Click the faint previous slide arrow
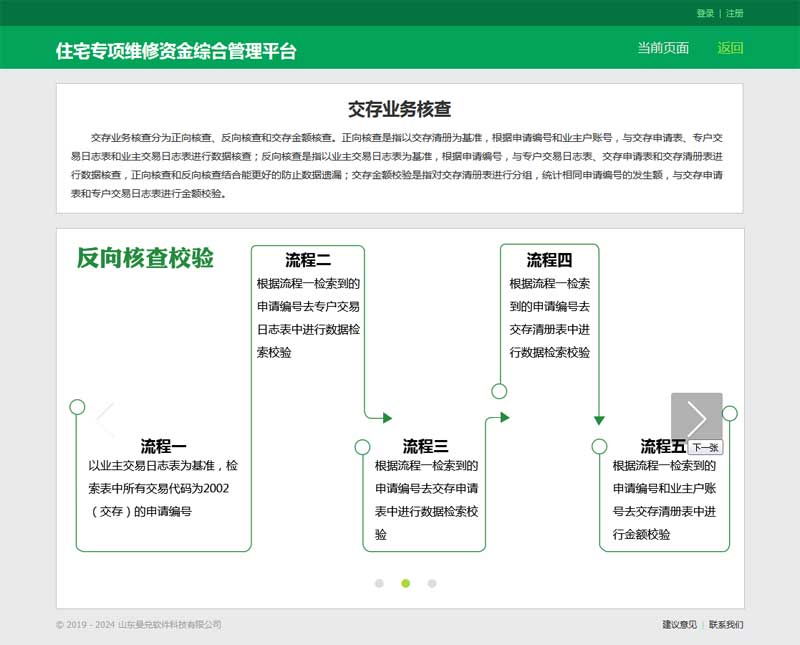This screenshot has width=800, height=645. point(105,418)
